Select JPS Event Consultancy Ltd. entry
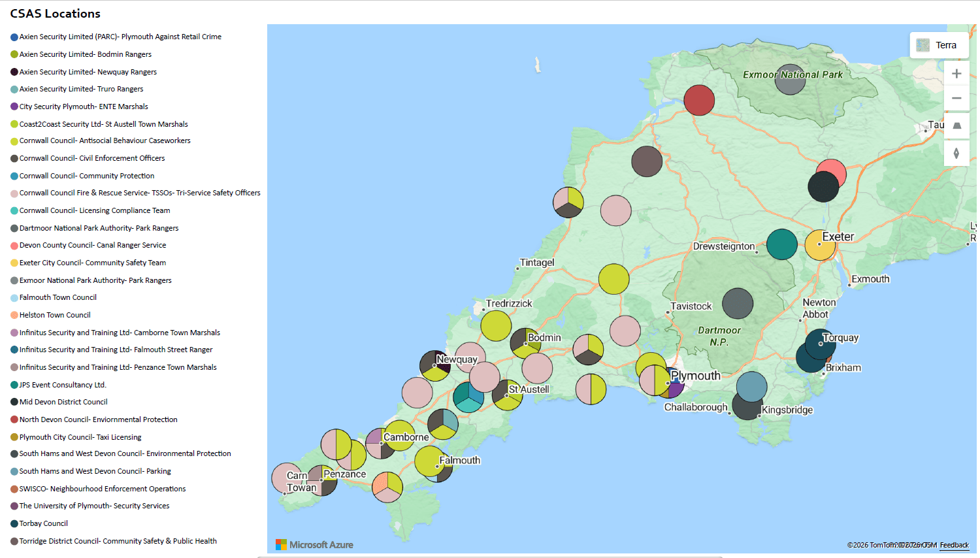The image size is (980, 558). point(63,385)
